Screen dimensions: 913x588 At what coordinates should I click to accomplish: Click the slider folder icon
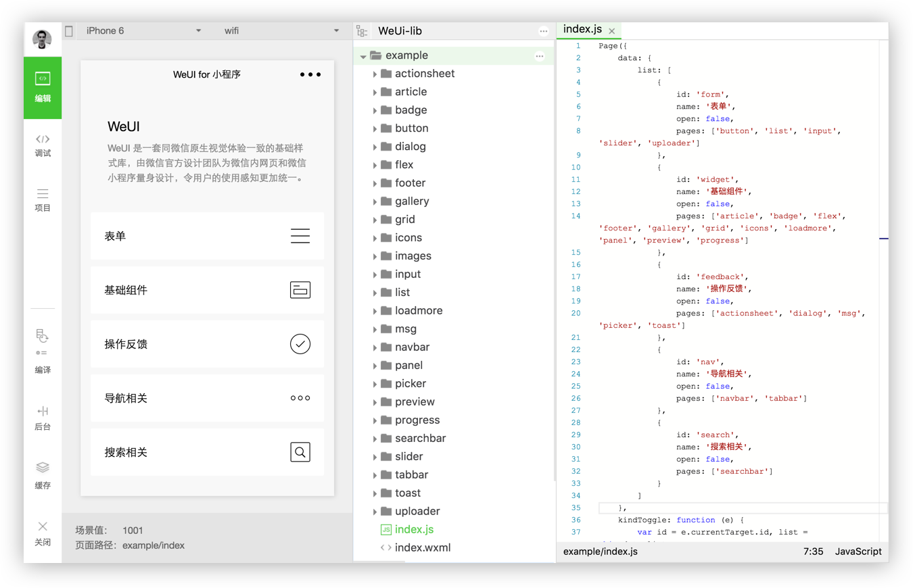pos(386,456)
